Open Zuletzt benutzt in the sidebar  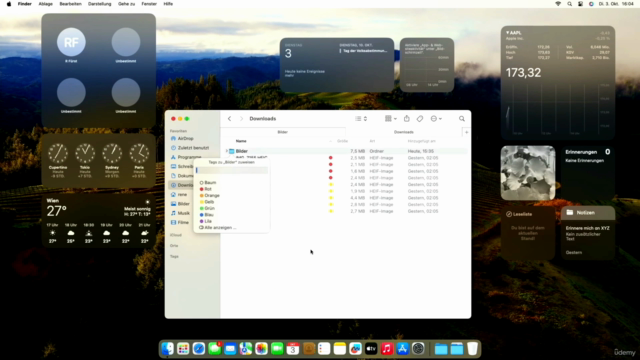(190, 148)
